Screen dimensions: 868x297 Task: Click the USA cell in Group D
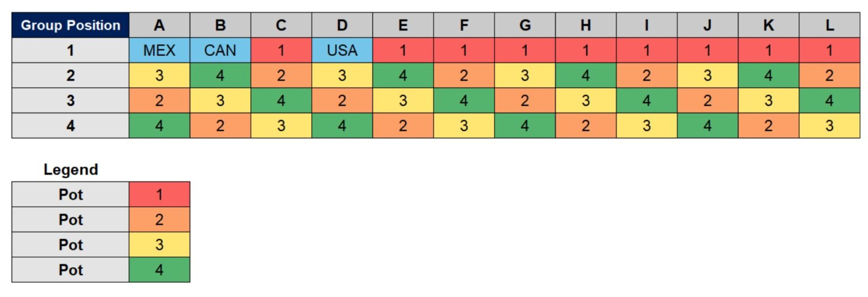point(342,50)
